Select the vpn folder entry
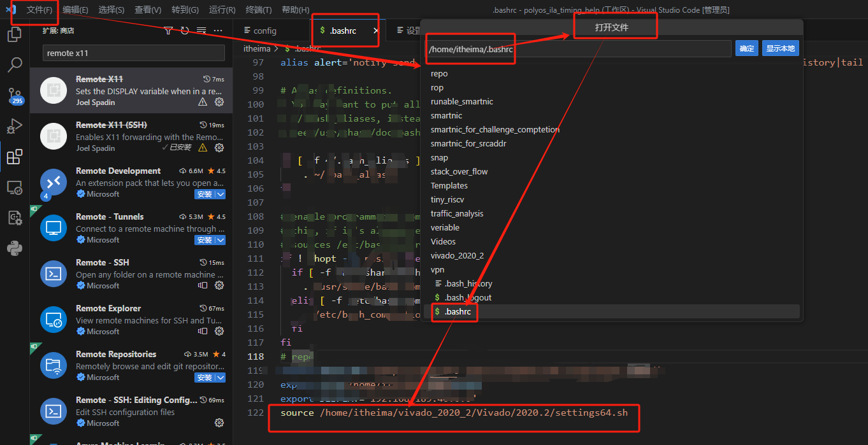Screen dimensions: 868x445 [x=612, y=269]
